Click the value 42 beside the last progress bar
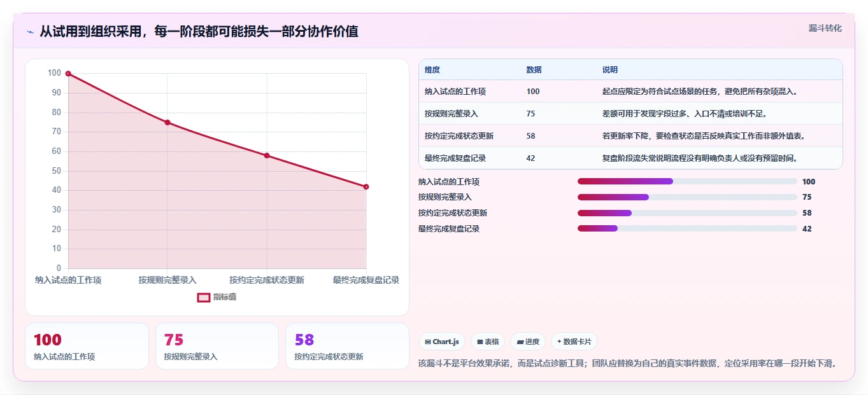Viewport: 868px width, 395px height. click(807, 229)
